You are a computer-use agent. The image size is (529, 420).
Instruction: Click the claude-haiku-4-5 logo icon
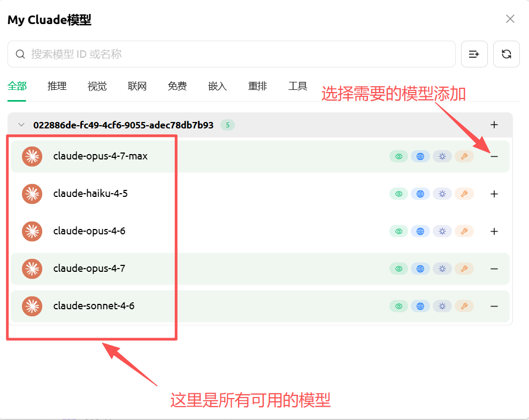click(32, 194)
